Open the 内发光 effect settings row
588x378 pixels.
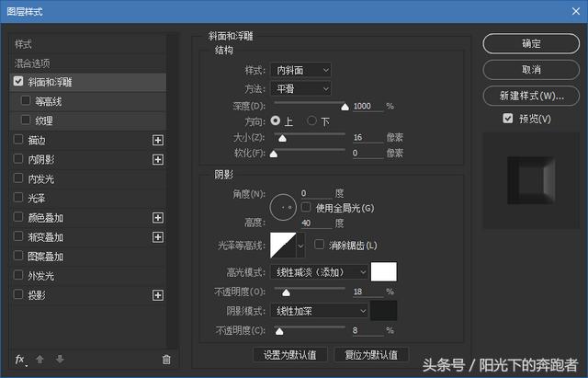[x=88, y=179]
